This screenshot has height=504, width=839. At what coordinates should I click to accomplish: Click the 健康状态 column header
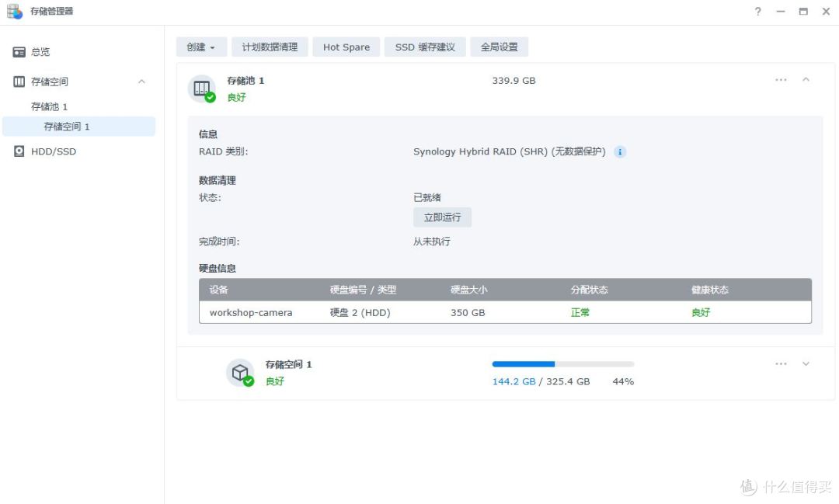point(710,290)
